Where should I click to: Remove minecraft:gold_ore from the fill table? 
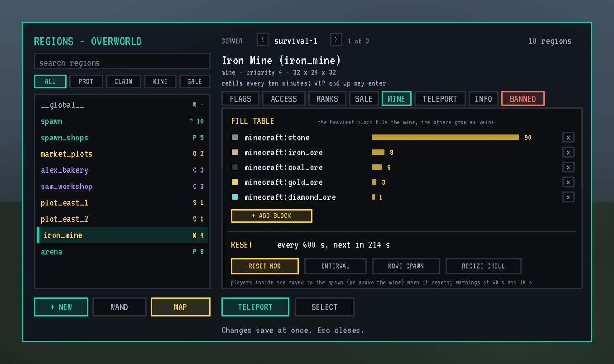(568, 182)
